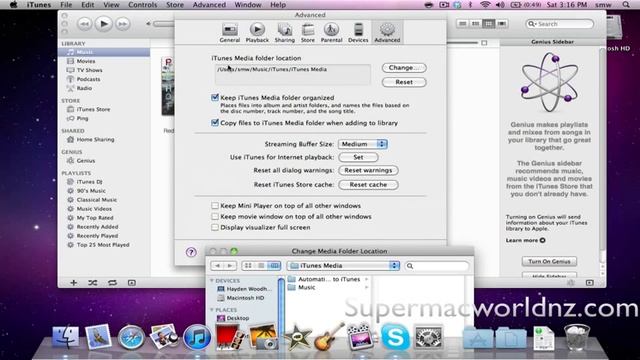The width and height of the screenshot is (640, 360).
Task: Open the Advanced menu in menu bar
Action: click(x=209, y=5)
